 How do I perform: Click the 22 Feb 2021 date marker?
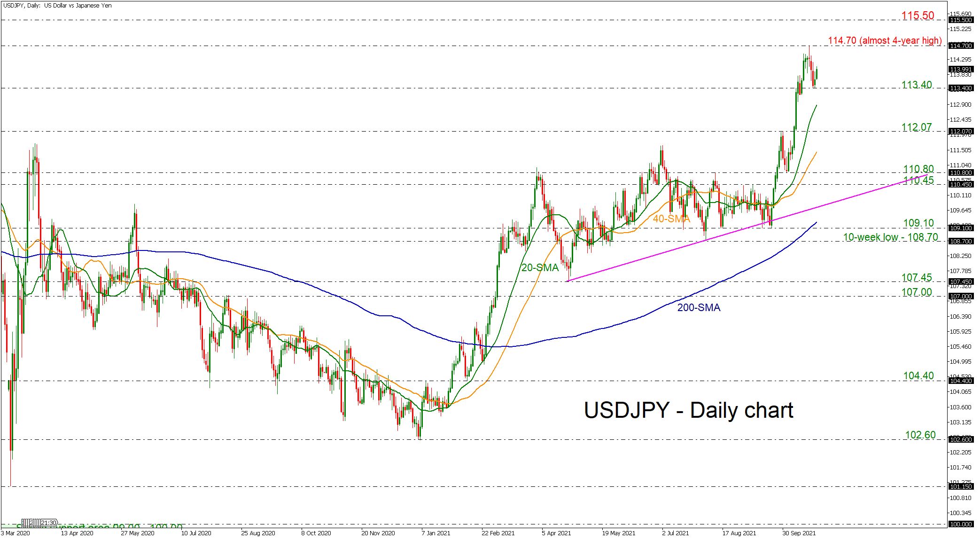click(x=498, y=533)
